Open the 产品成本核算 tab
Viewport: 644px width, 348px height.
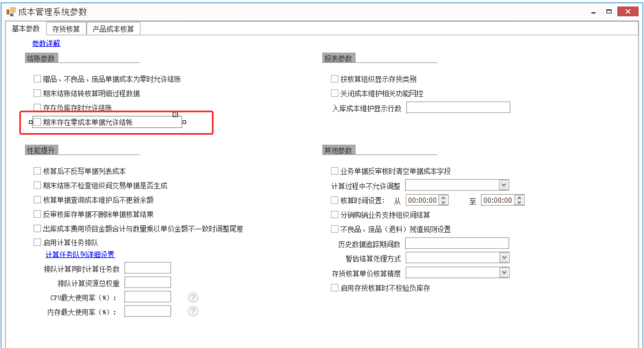[113, 29]
